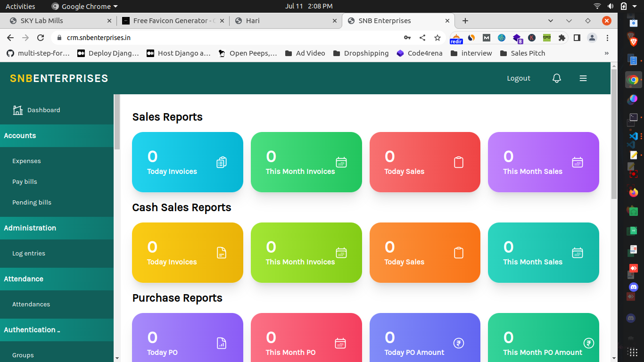Viewport: 644px width, 362px height.
Task: Open the tab search dropdown arrow
Action: [550, 21]
